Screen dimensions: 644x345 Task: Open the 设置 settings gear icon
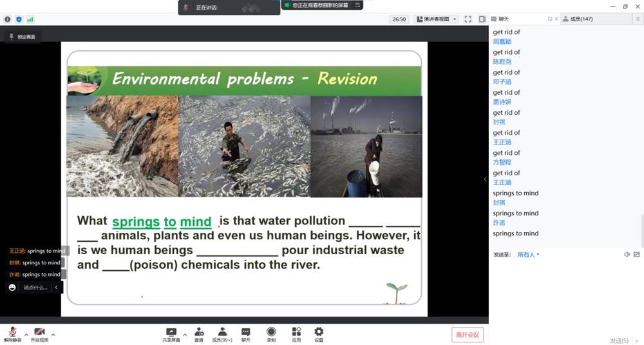tap(319, 333)
